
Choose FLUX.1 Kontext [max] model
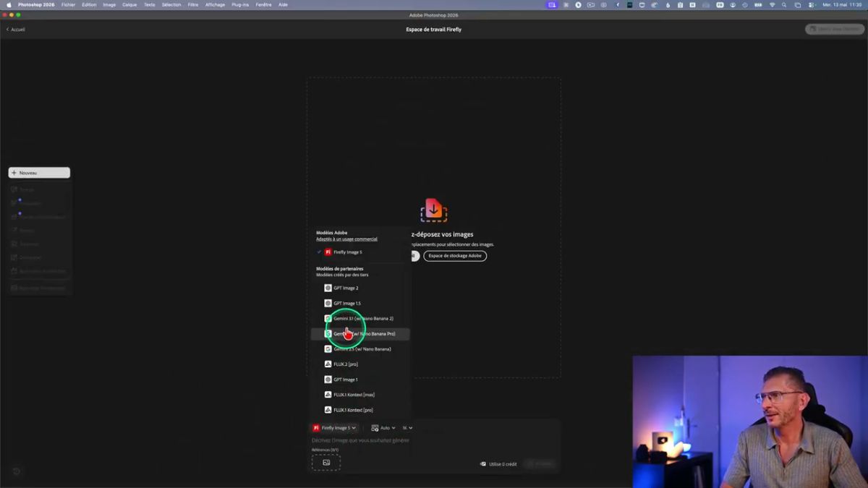(x=360, y=395)
